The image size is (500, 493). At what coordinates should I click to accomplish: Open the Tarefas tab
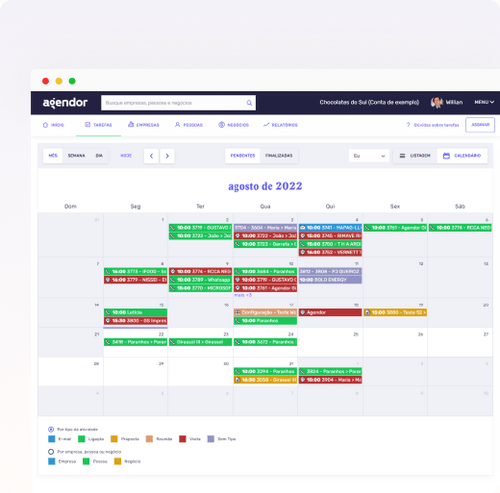99,125
